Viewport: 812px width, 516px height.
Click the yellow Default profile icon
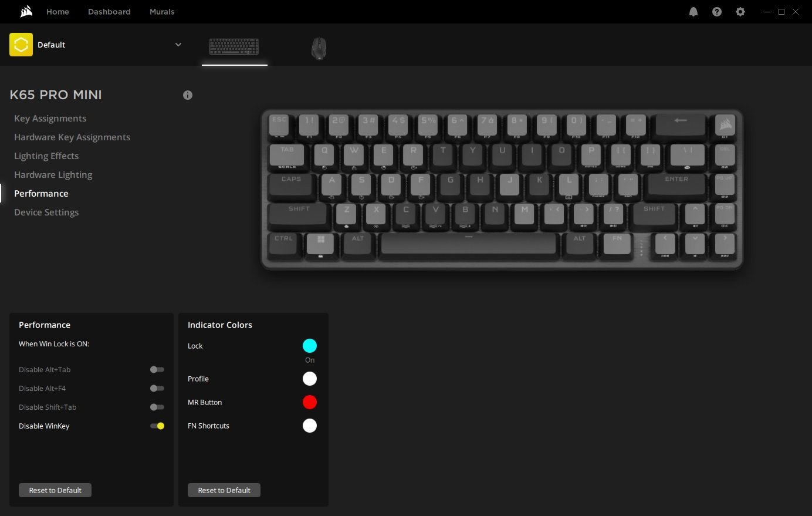coord(21,45)
